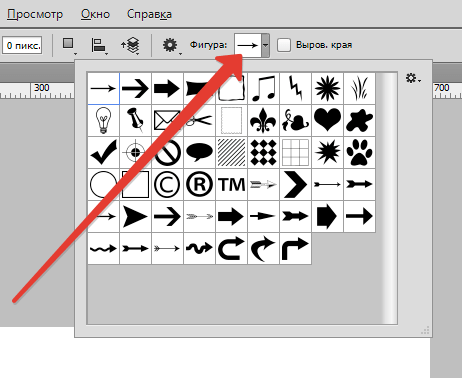
Task: Toggle the Выров. края checkbox
Action: click(284, 45)
